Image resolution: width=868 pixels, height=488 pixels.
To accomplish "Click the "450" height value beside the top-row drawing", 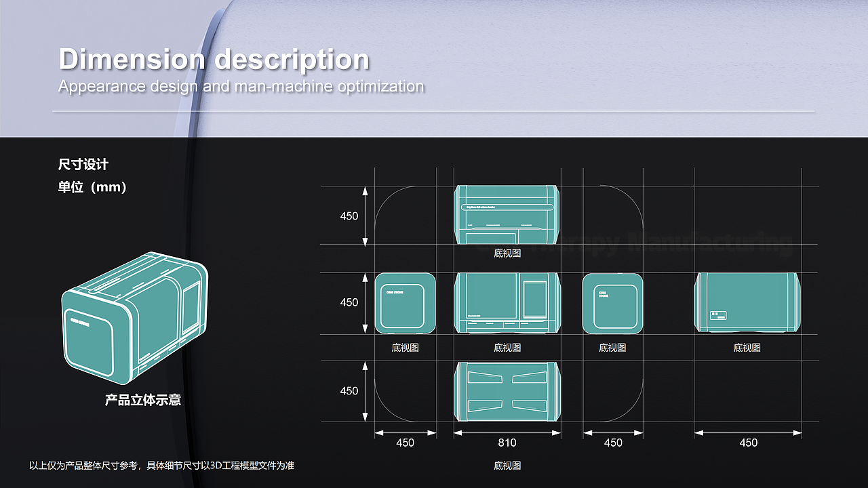I will (x=349, y=216).
